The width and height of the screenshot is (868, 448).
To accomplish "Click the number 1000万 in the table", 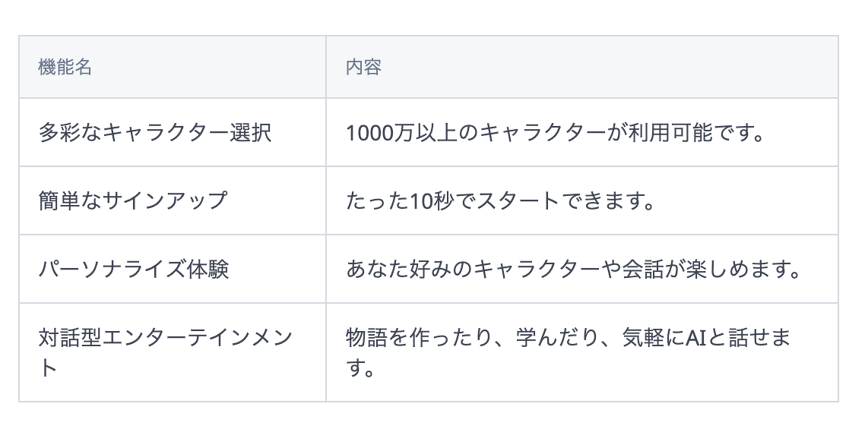I will pos(380,133).
